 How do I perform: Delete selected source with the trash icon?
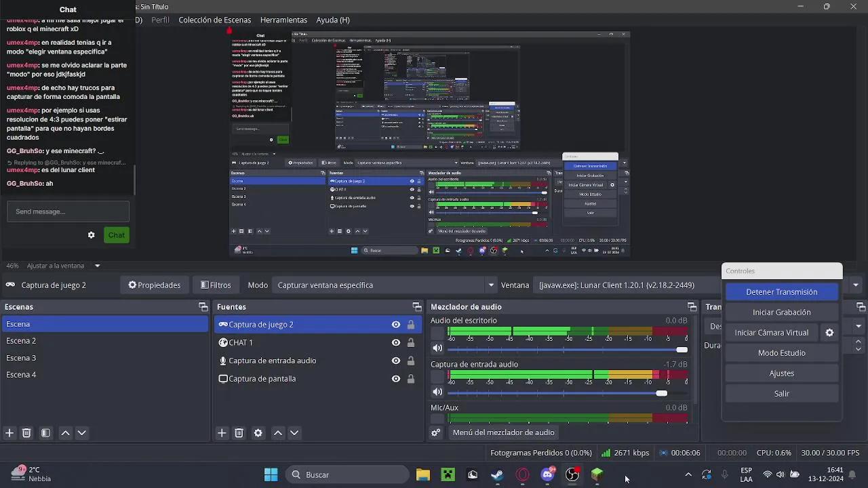coord(239,432)
